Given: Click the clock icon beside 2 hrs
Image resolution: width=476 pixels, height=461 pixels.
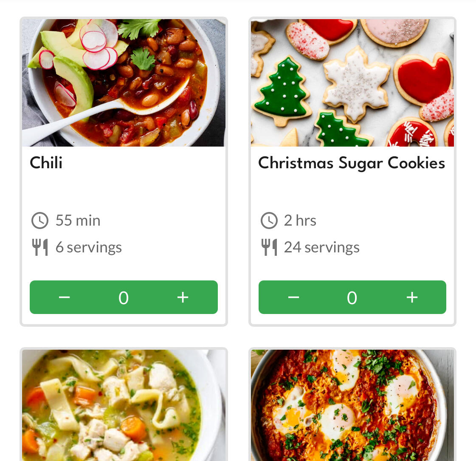Looking at the screenshot, I should pos(269,221).
